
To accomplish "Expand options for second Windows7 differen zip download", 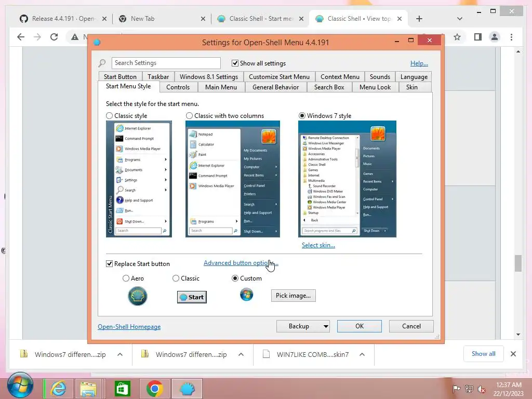I will click(x=241, y=354).
